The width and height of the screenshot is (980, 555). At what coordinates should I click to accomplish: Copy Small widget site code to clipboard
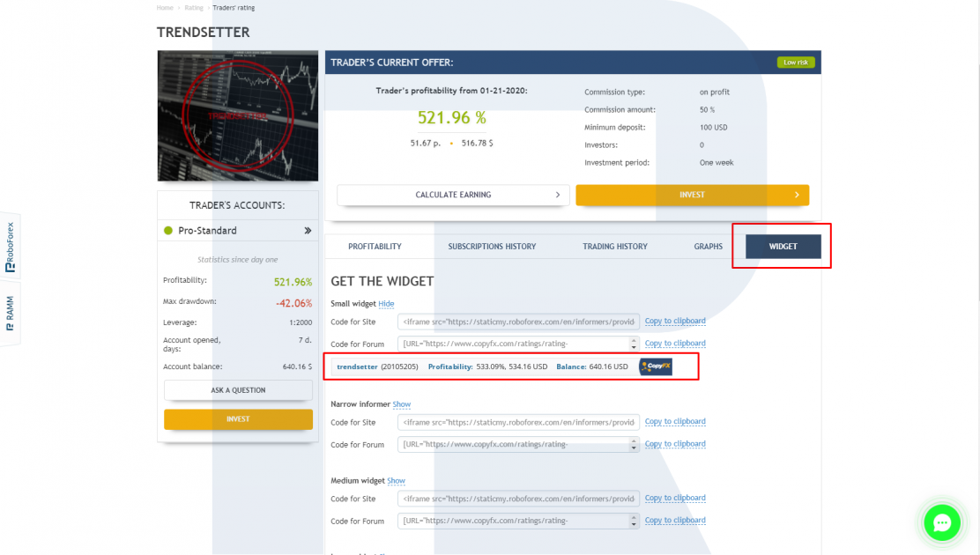(x=675, y=321)
